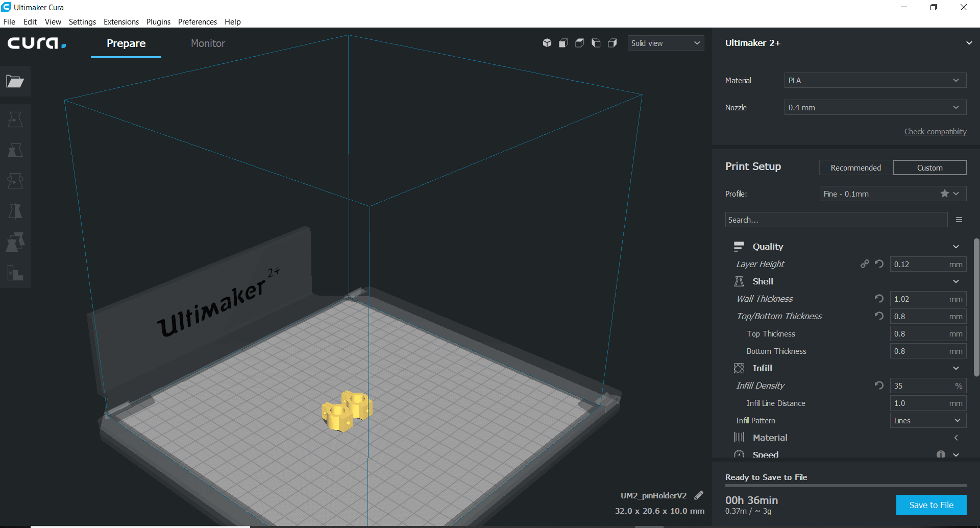The image size is (980, 528).
Task: Switch camera to 3D isometric view
Action: click(x=547, y=43)
